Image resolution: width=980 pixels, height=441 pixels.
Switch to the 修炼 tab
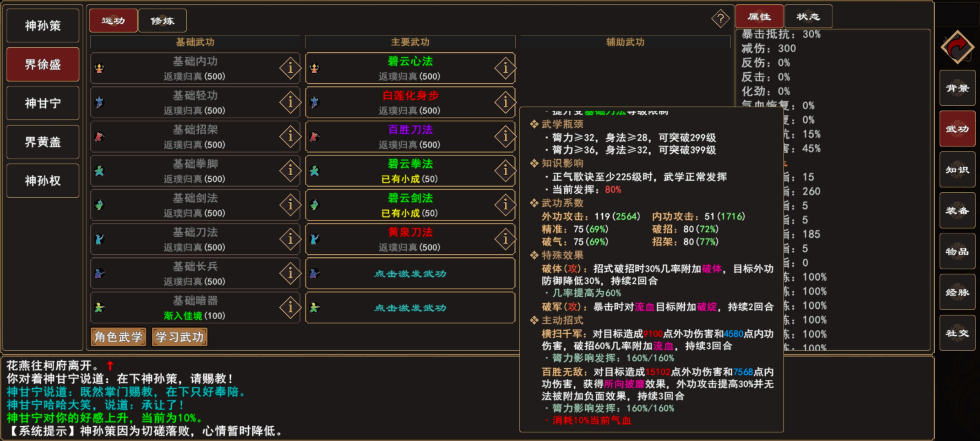tap(163, 21)
